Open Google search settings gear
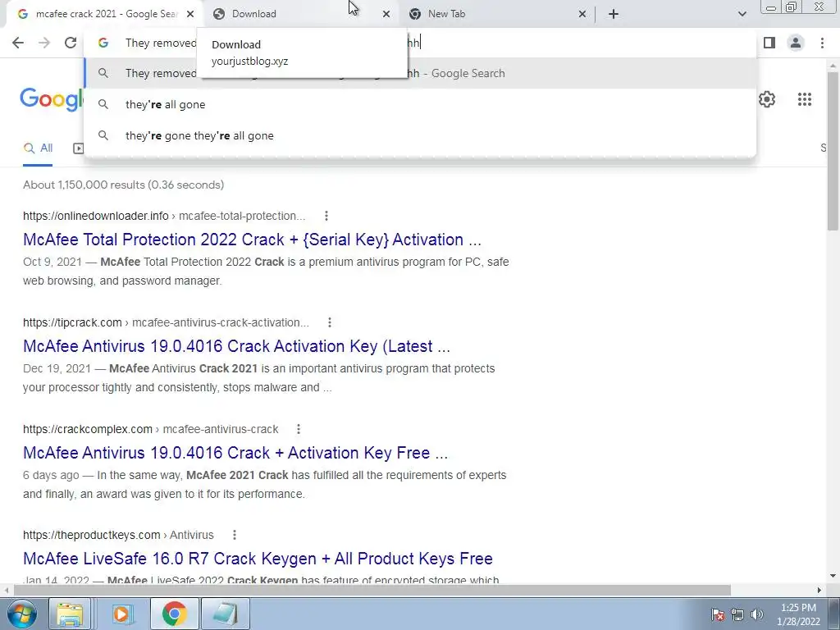840x630 pixels. pyautogui.click(x=767, y=99)
